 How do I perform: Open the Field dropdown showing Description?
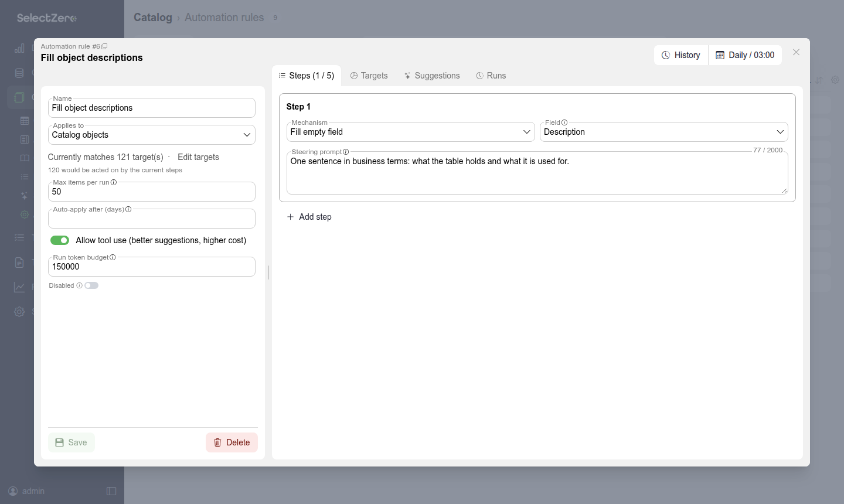click(x=664, y=132)
